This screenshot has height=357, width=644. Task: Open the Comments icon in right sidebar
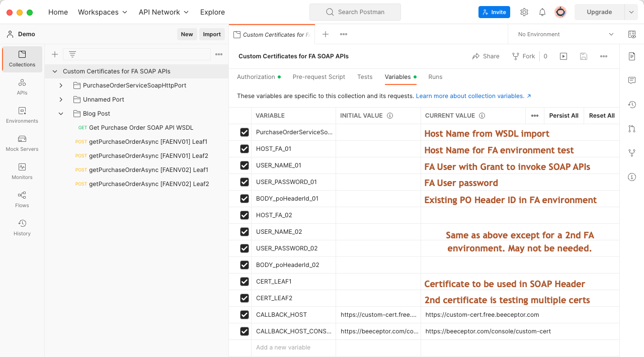[x=632, y=80]
